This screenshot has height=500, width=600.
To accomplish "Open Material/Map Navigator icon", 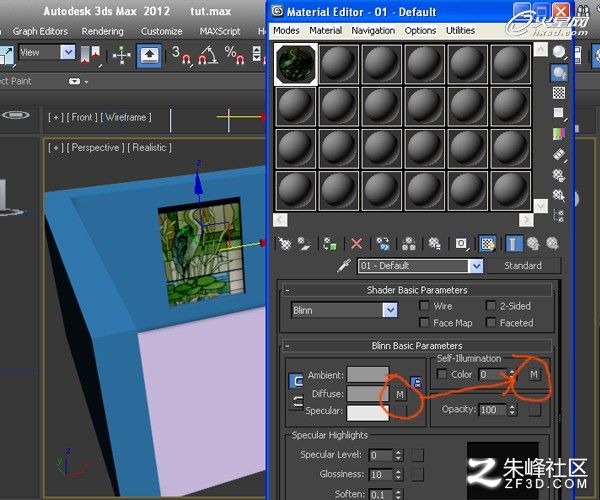I will click(x=559, y=216).
